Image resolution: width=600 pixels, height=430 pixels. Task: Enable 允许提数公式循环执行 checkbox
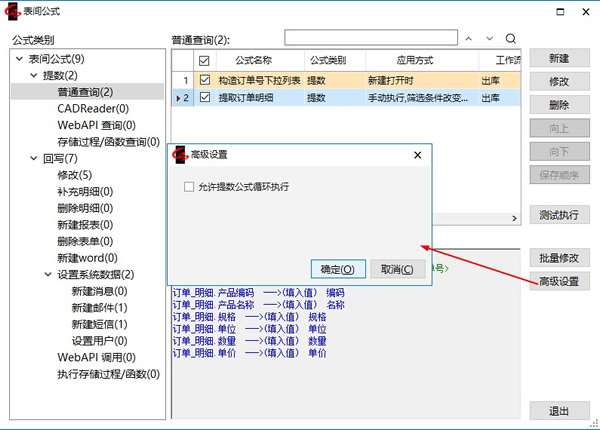[189, 187]
